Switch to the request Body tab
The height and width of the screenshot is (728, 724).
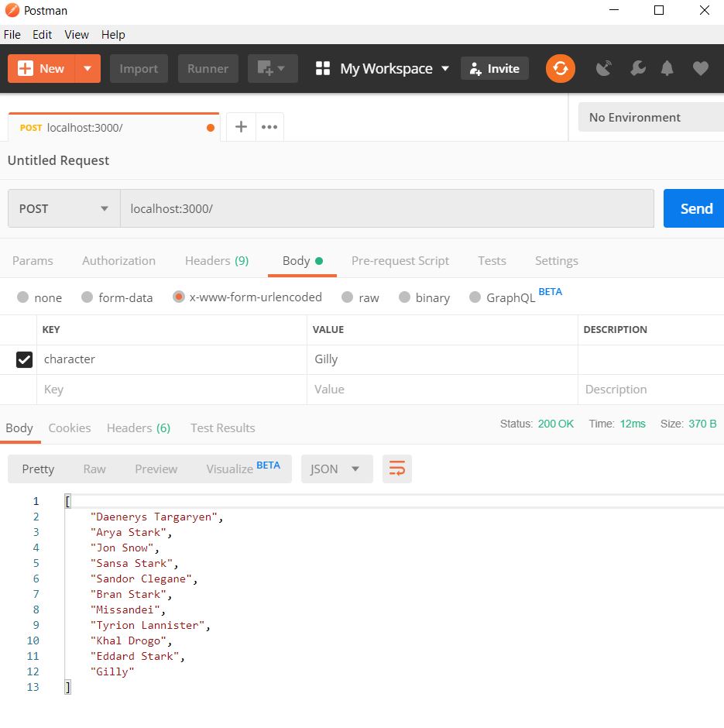point(302,260)
